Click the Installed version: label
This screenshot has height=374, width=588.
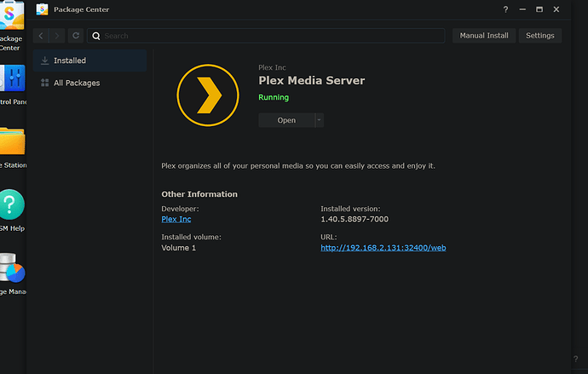350,209
